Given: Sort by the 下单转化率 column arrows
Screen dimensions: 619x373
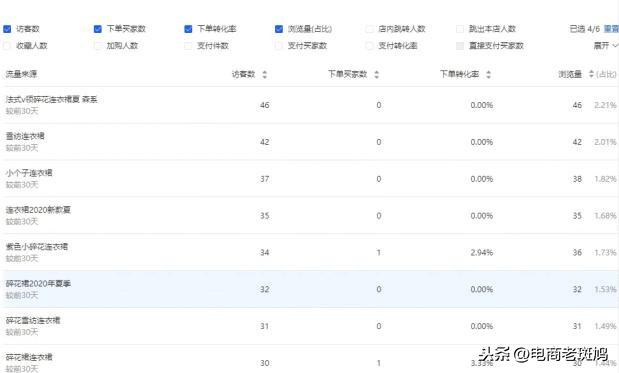Looking at the screenshot, I should click(488, 74).
